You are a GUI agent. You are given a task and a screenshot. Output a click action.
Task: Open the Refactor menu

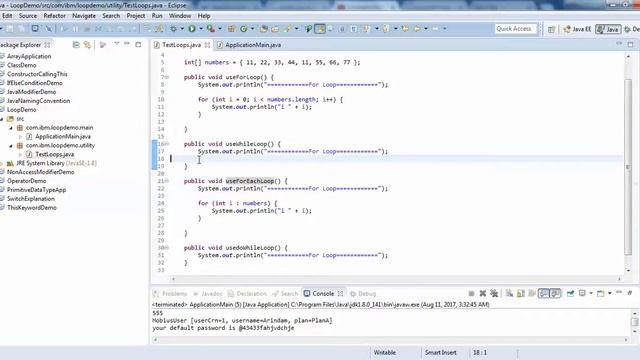pyautogui.click(x=54, y=16)
